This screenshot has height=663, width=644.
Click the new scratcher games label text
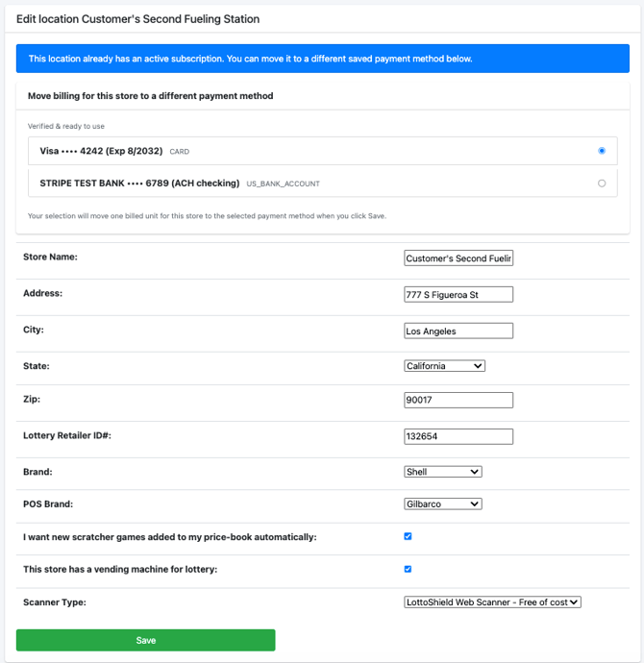click(169, 537)
